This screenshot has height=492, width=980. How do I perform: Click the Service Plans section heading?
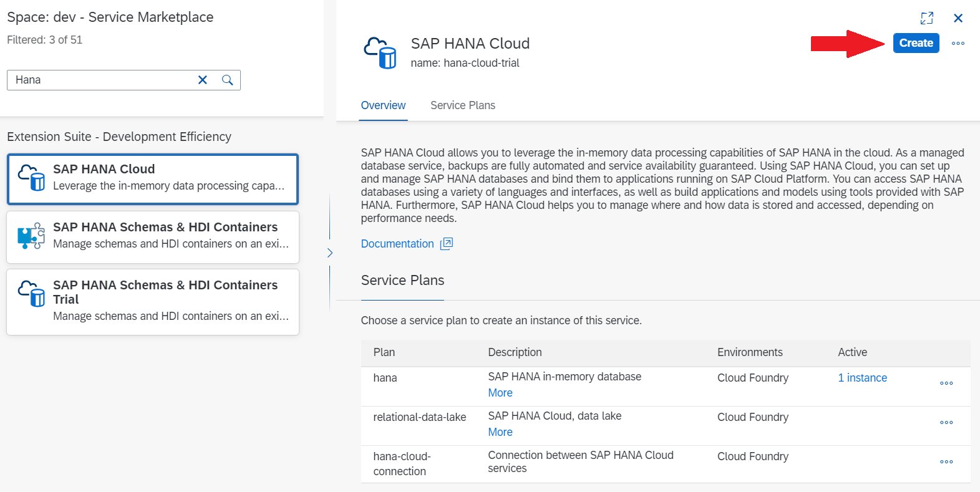[x=402, y=281]
